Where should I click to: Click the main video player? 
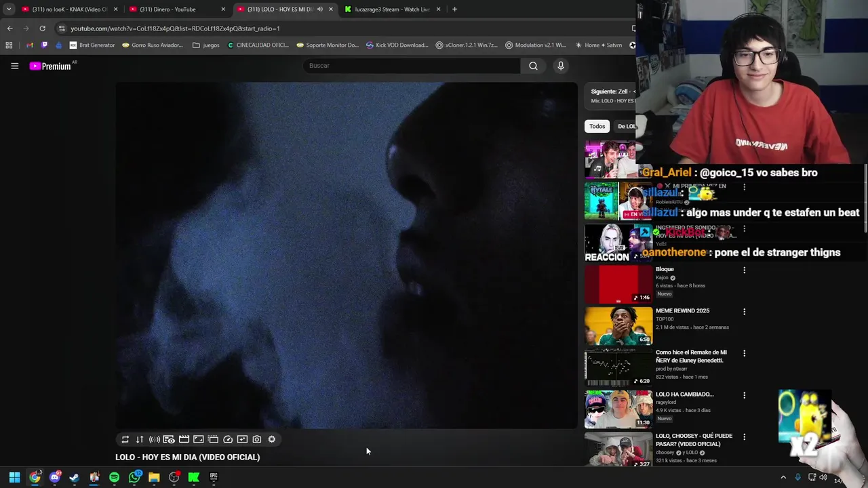coord(347,256)
